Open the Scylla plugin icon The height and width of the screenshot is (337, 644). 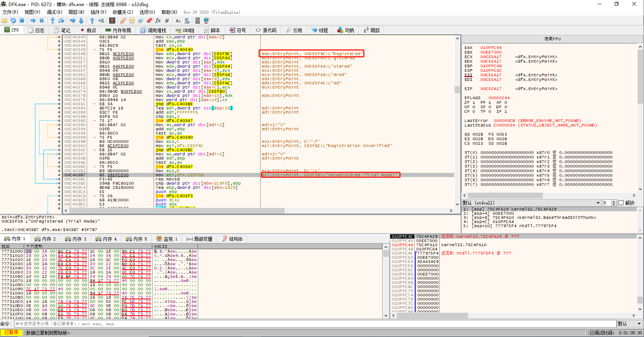[x=112, y=21]
